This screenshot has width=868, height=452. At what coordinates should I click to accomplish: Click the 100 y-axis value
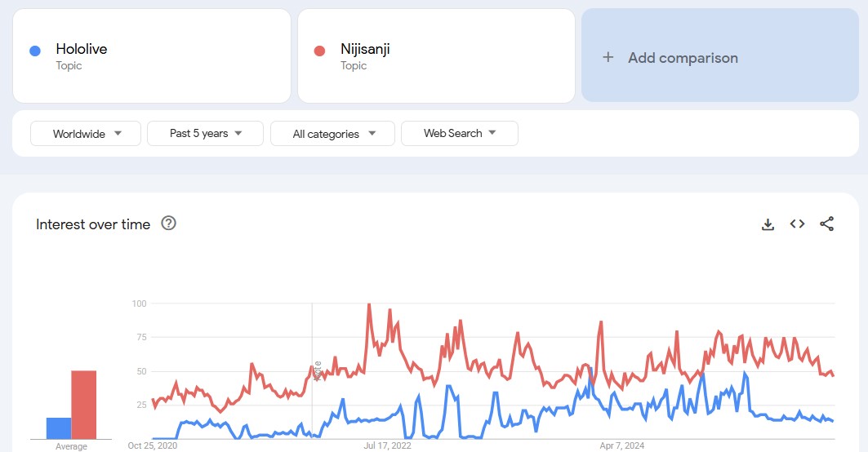(x=139, y=304)
